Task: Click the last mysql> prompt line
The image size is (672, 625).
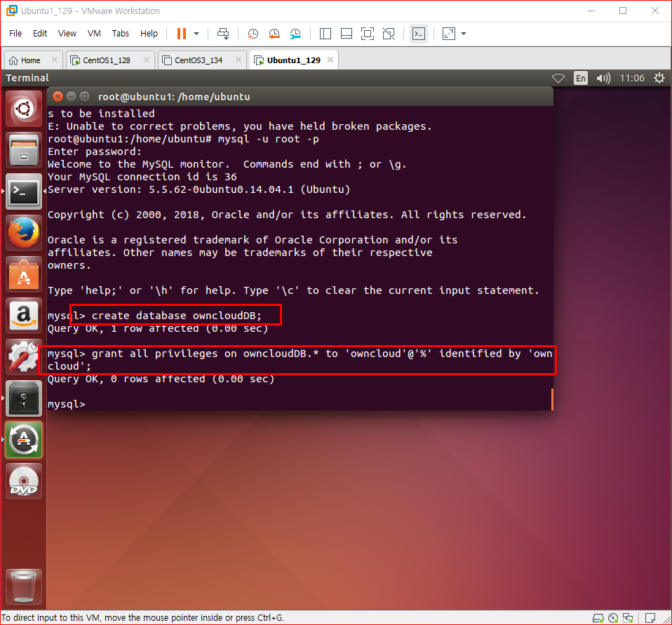Action: click(67, 404)
